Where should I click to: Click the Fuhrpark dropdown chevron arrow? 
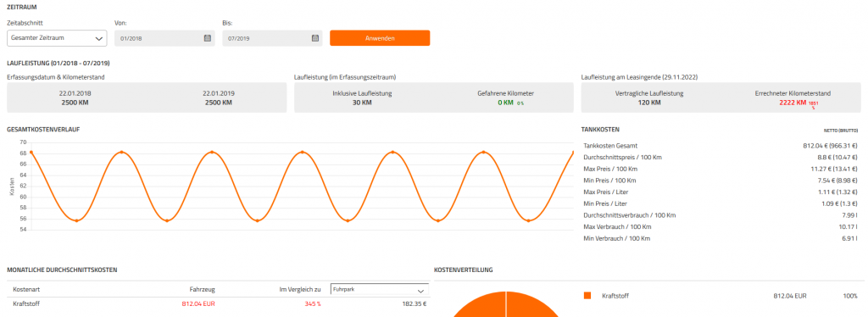click(420, 289)
